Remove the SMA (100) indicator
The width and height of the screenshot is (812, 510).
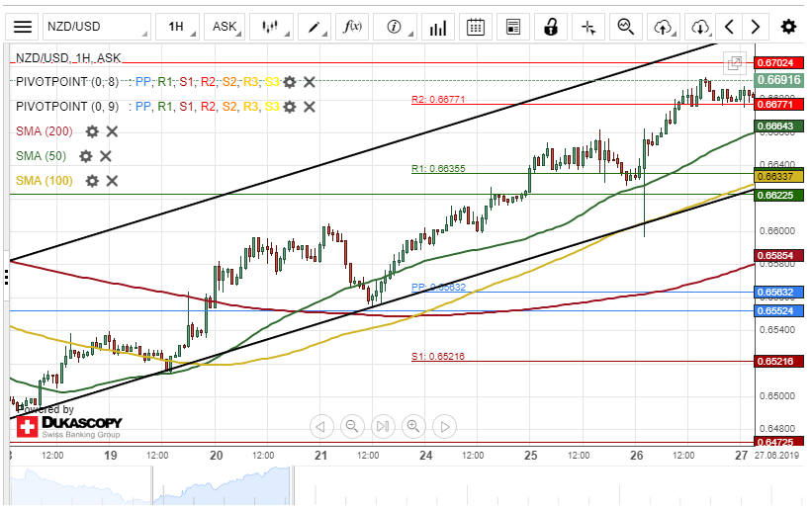tap(113, 181)
